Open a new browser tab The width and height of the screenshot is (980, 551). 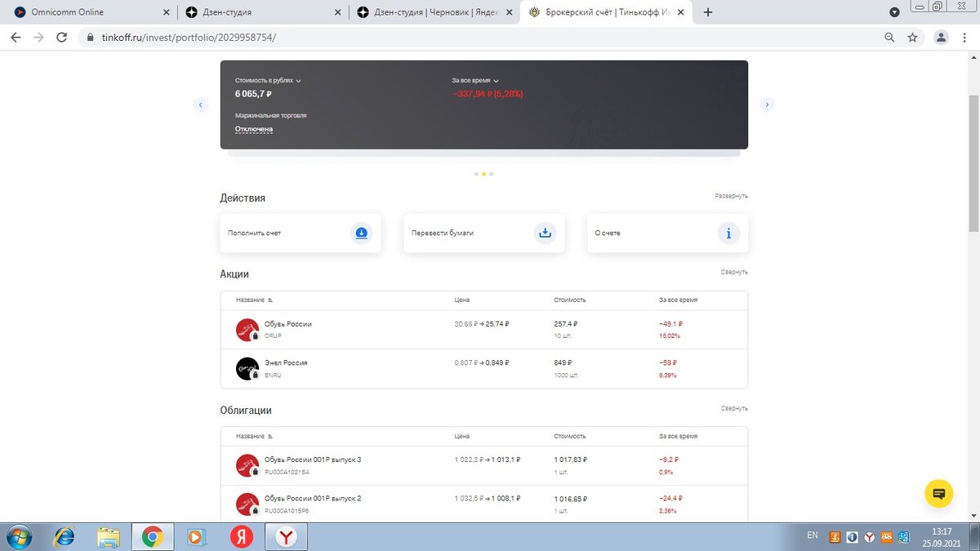[708, 12]
